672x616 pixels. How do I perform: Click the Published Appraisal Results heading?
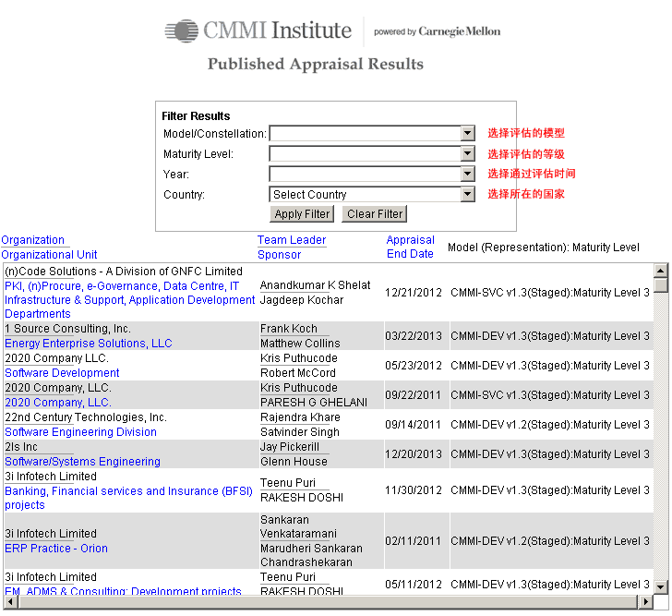(316, 65)
